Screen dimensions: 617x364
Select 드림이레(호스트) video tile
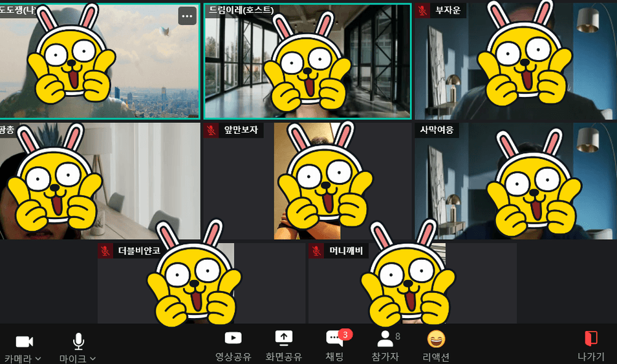(x=307, y=61)
